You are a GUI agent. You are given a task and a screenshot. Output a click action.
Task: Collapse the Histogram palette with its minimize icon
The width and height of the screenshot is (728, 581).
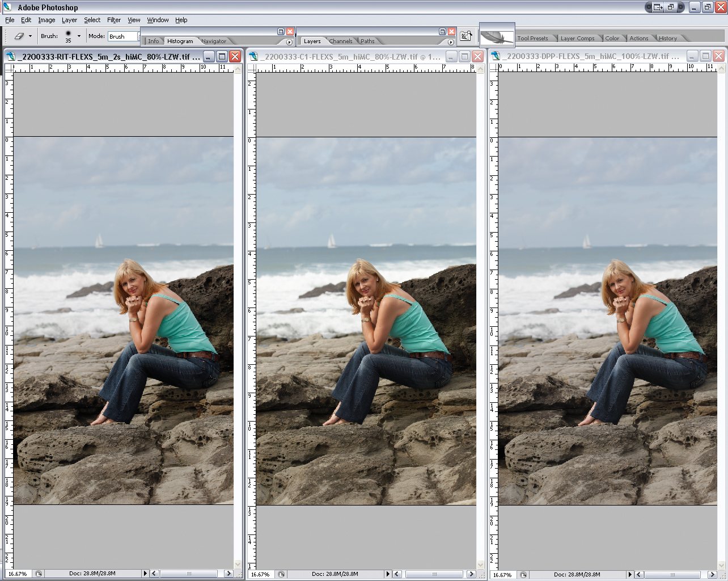[x=281, y=31]
